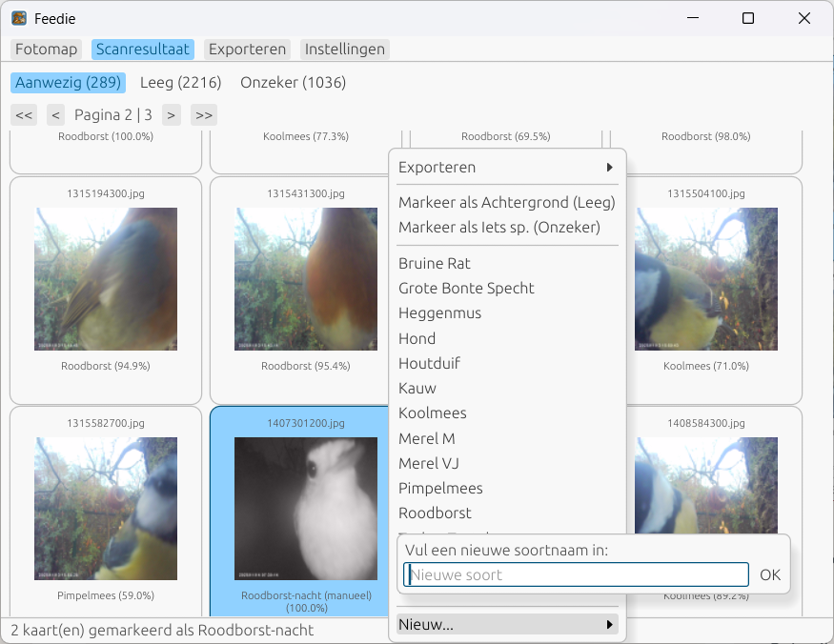The height and width of the screenshot is (644, 834).
Task: Switch to the Fotomap tab
Action: [x=45, y=49]
